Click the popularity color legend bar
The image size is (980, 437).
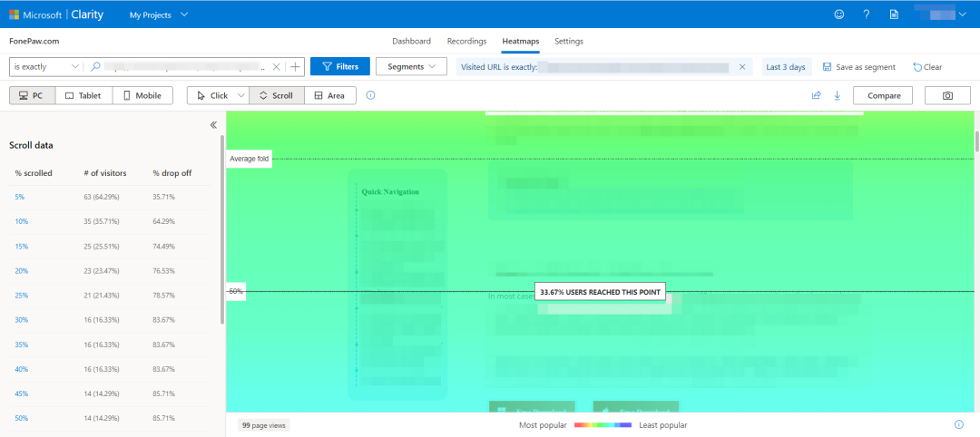coord(603,425)
